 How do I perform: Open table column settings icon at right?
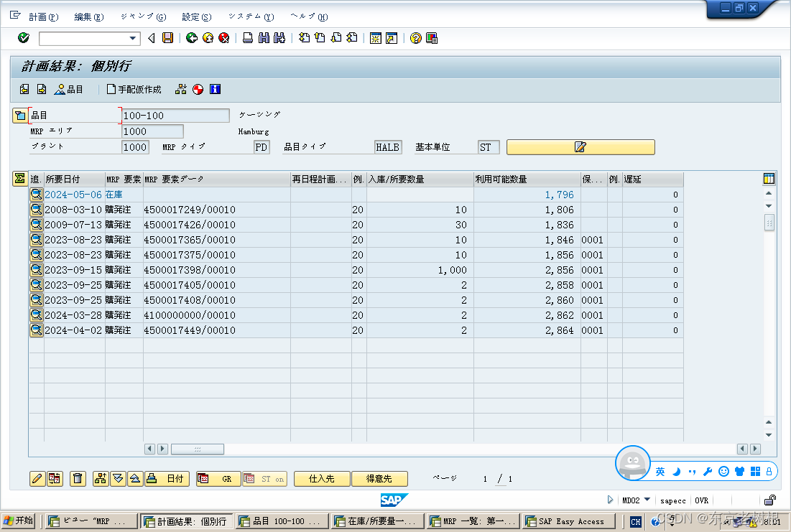point(769,179)
